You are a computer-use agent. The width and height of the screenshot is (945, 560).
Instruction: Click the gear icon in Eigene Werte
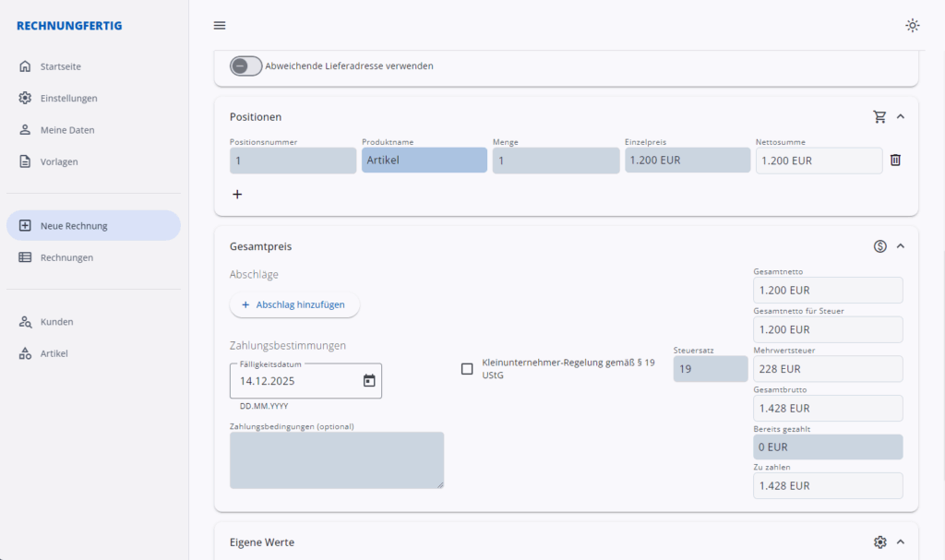click(x=879, y=542)
